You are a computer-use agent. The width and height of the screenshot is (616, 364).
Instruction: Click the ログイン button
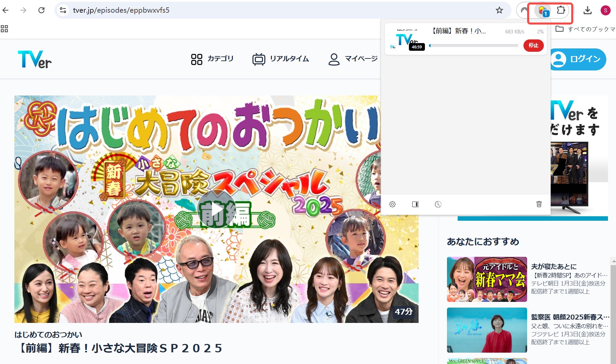(578, 59)
